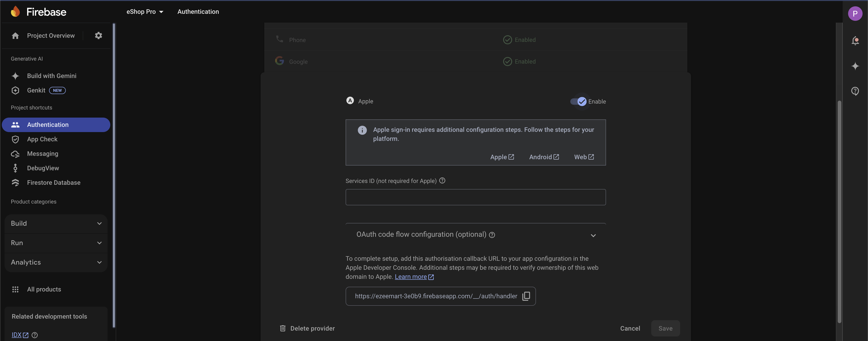Click the Authentication breadcrumb title
The height and width of the screenshot is (341, 868).
coord(198,12)
